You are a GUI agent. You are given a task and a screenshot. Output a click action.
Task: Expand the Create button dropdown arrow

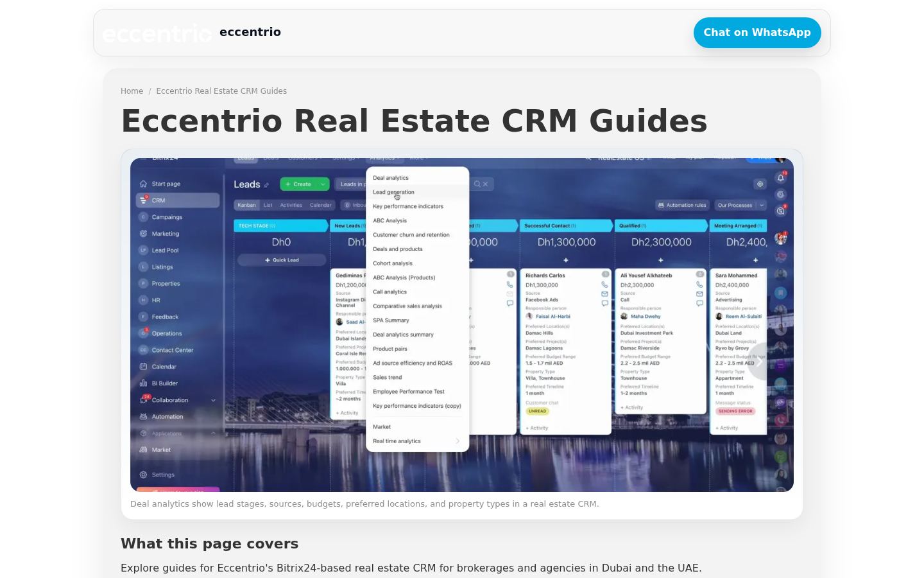click(x=323, y=184)
